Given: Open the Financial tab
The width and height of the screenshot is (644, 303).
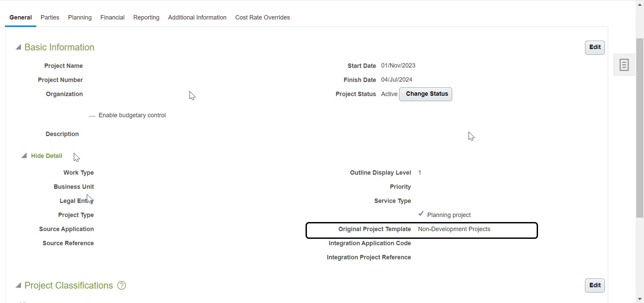Looking at the screenshot, I should 112,17.
